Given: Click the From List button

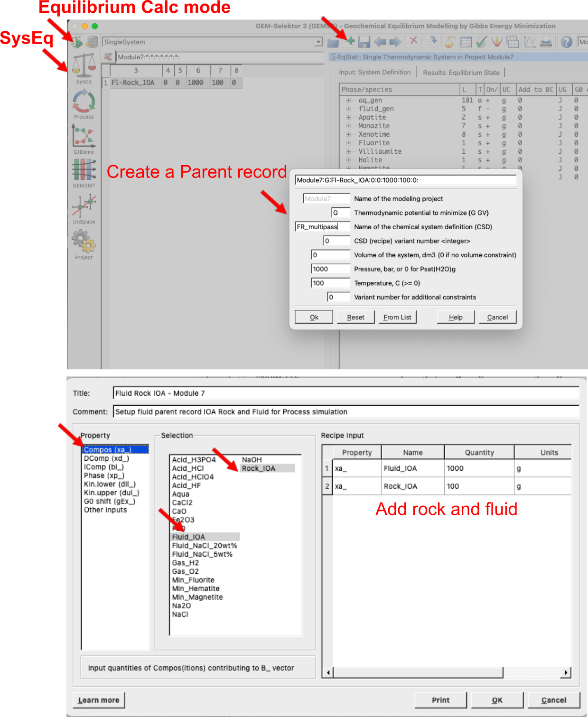Looking at the screenshot, I should pyautogui.click(x=398, y=317).
